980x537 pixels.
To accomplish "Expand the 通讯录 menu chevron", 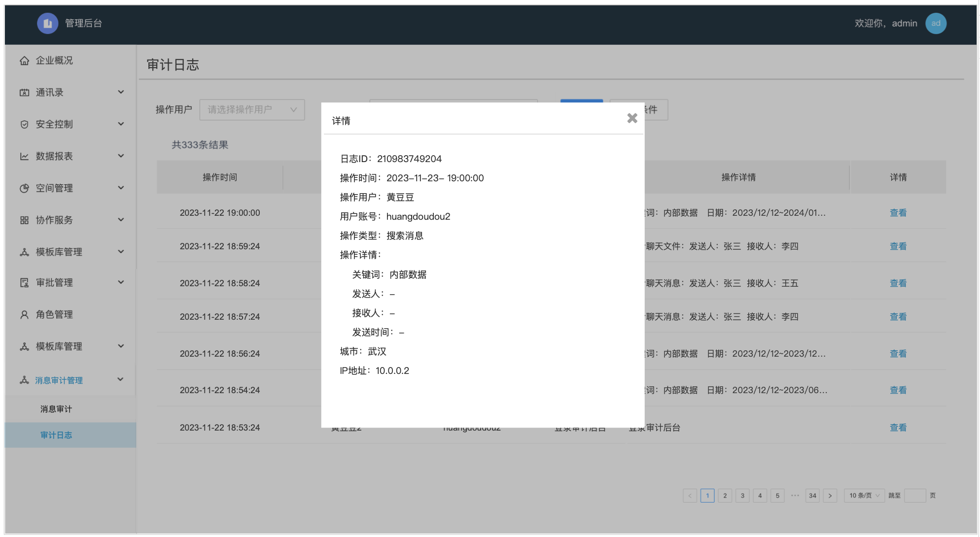I will click(121, 92).
